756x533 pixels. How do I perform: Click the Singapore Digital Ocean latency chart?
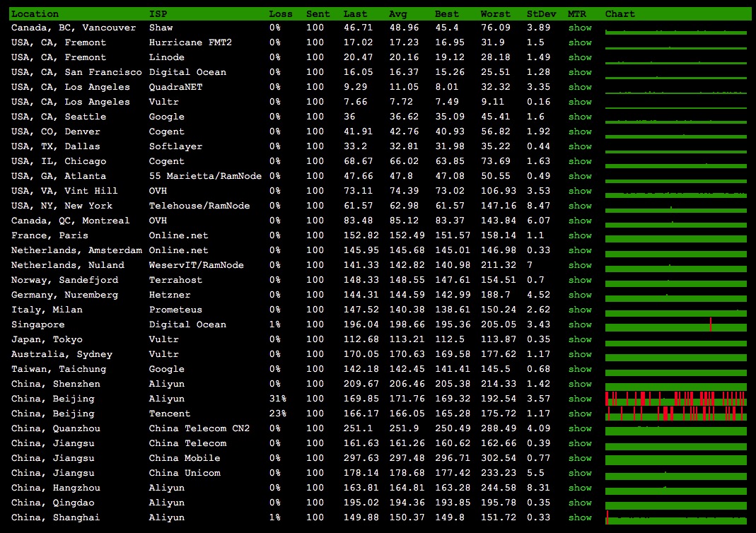click(676, 324)
